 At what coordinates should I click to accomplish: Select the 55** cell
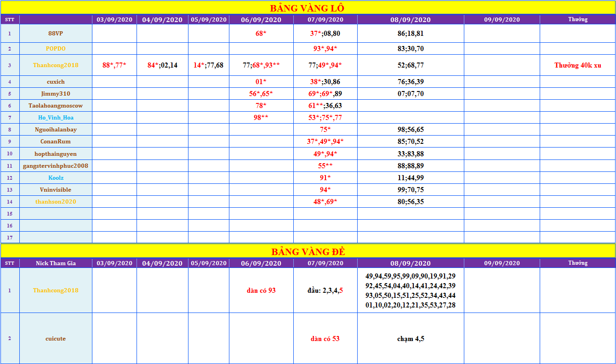click(325, 165)
